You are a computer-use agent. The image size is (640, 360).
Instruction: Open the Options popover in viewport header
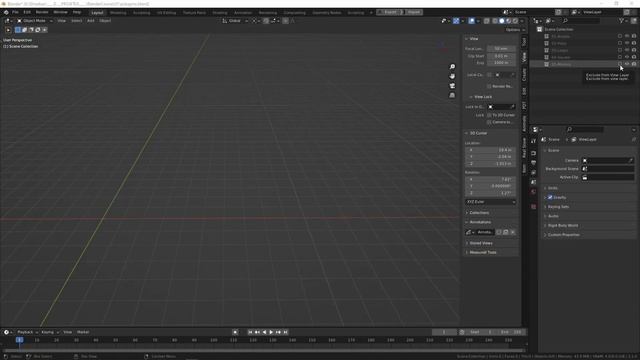(515, 30)
